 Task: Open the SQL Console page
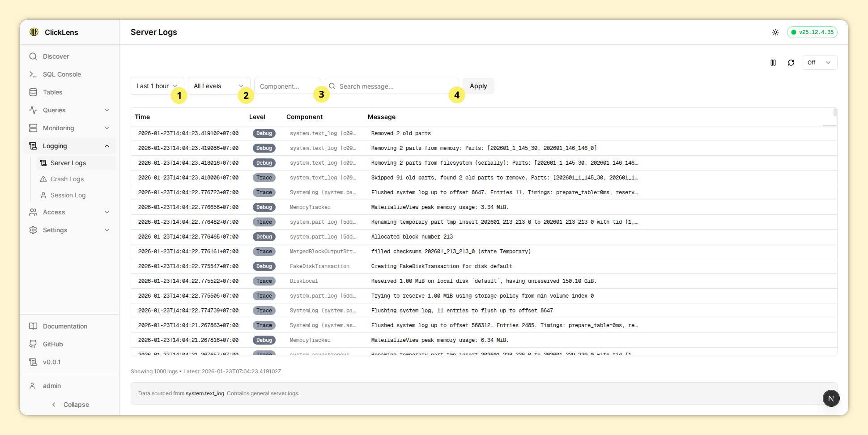click(62, 74)
